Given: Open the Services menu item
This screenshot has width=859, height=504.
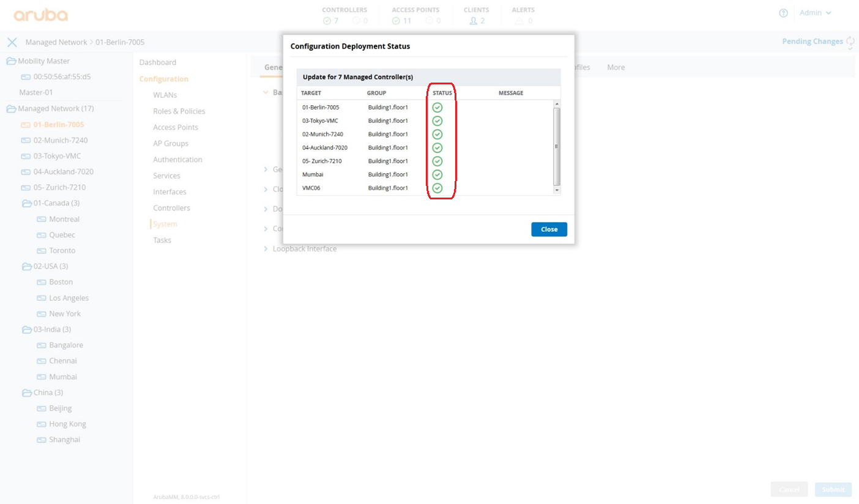Looking at the screenshot, I should pyautogui.click(x=166, y=176).
